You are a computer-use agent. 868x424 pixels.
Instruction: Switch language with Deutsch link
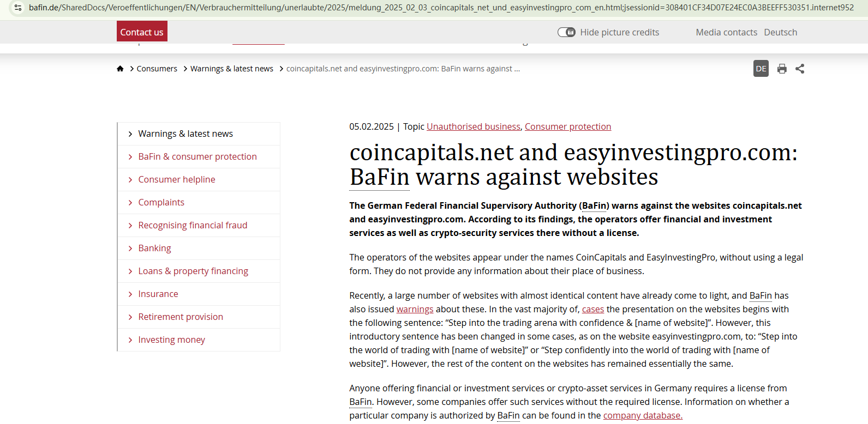(781, 32)
